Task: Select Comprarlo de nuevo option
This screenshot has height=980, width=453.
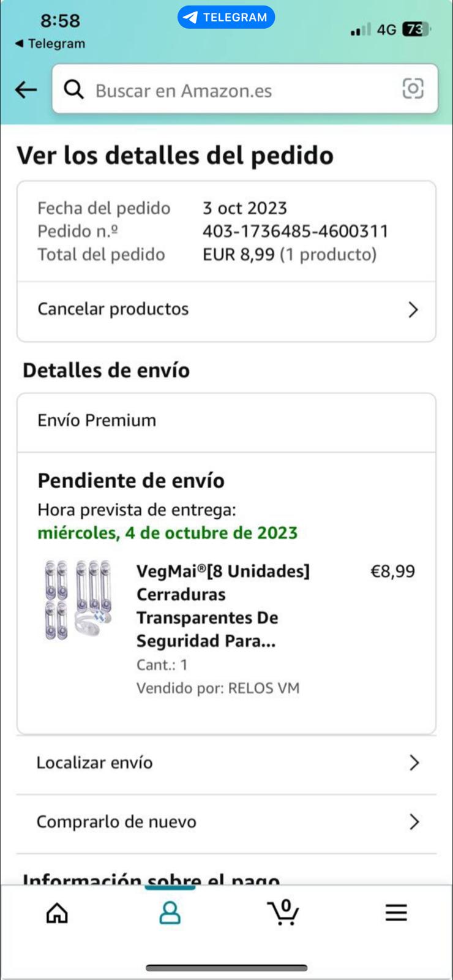Action: (116, 822)
